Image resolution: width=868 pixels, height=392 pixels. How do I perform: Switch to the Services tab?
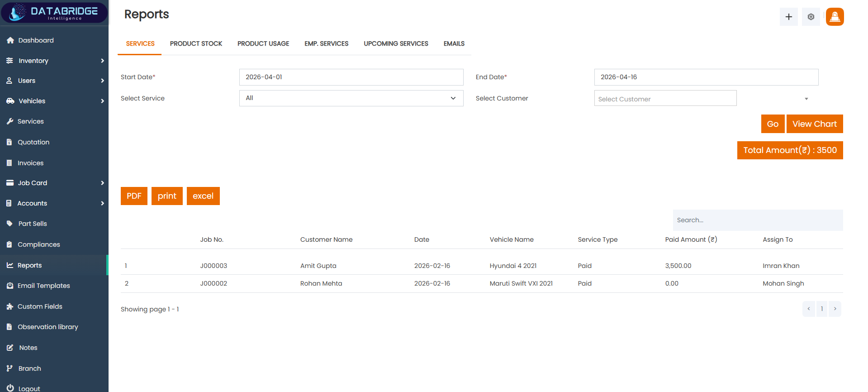(x=140, y=44)
